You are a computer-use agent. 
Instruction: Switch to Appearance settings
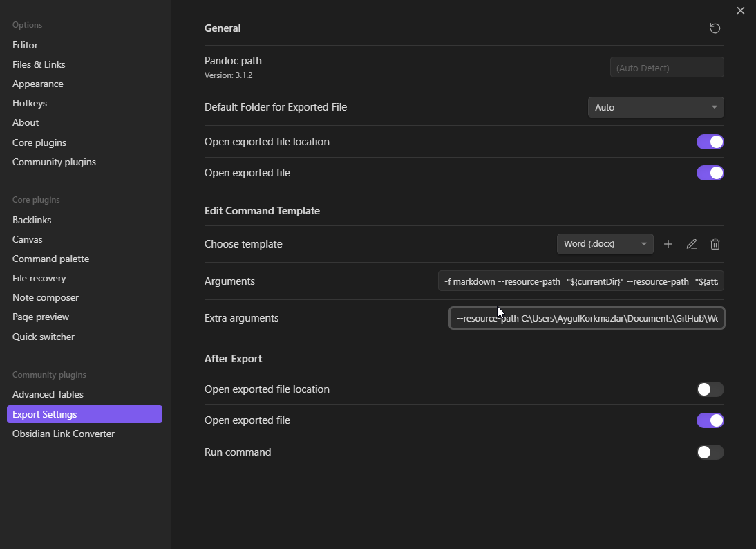(x=37, y=84)
